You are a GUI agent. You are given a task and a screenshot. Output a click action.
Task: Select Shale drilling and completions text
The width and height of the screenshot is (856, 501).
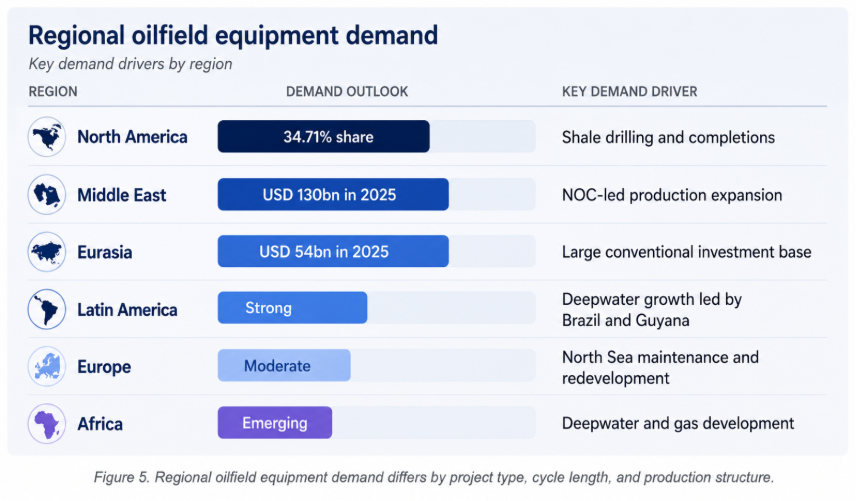click(668, 138)
